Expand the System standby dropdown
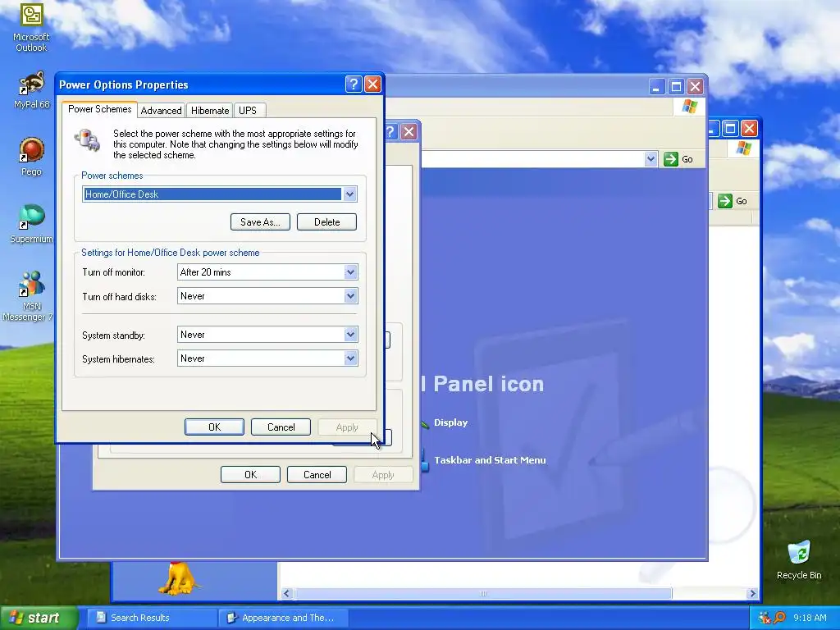 (x=350, y=335)
